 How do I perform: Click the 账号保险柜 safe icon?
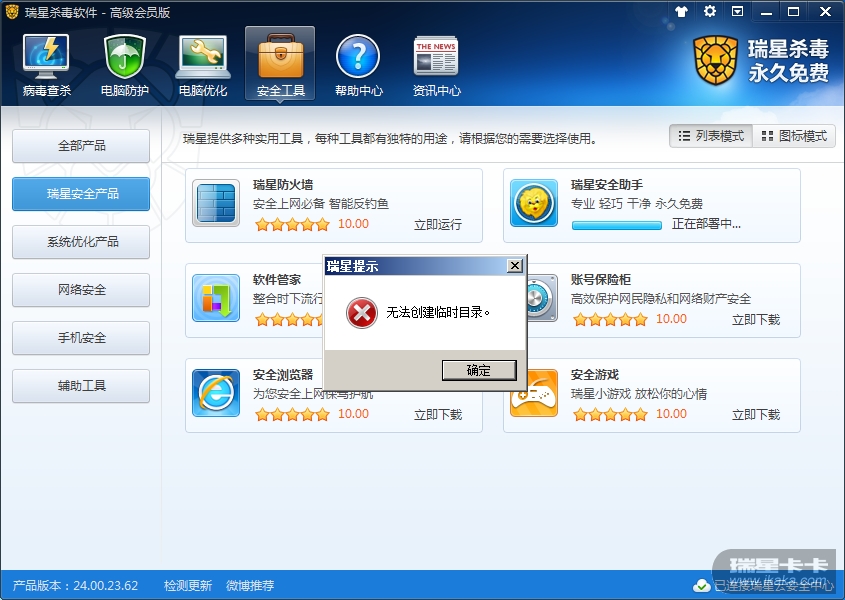click(542, 298)
